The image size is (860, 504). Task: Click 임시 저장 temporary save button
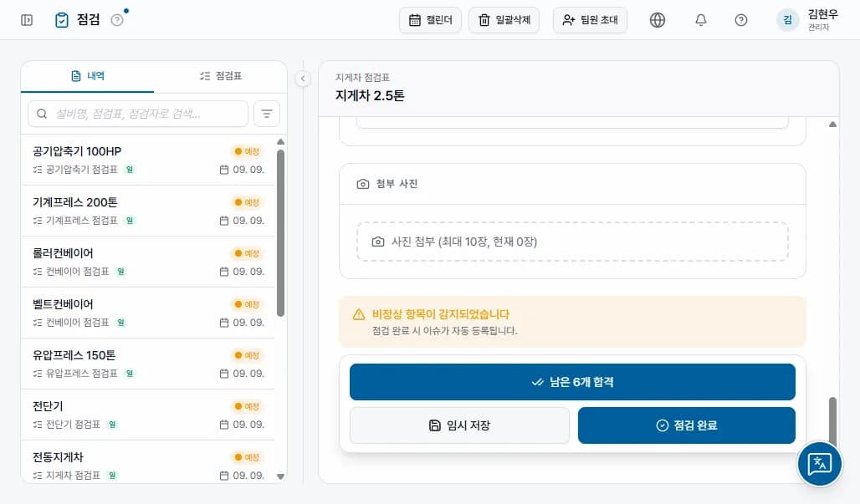[459, 425]
